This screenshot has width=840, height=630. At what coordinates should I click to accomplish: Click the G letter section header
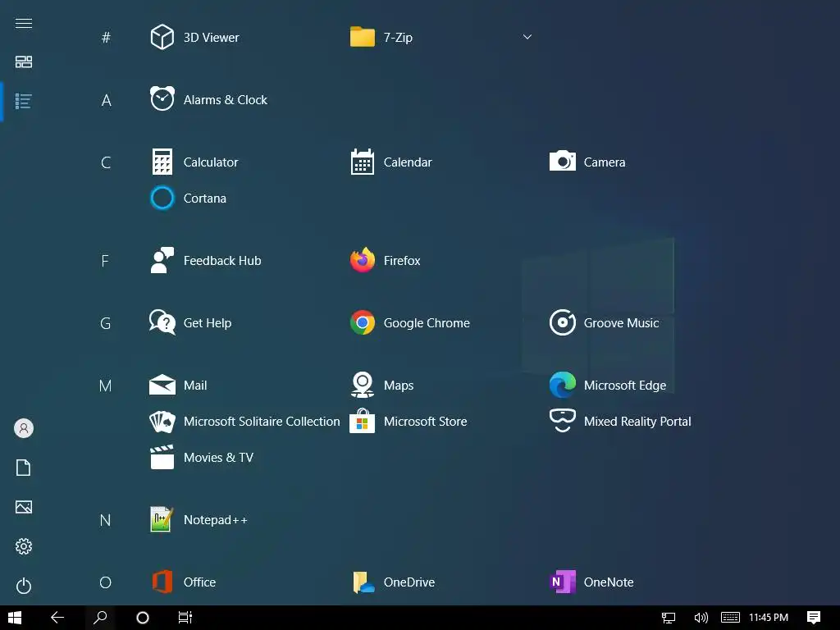(106, 323)
